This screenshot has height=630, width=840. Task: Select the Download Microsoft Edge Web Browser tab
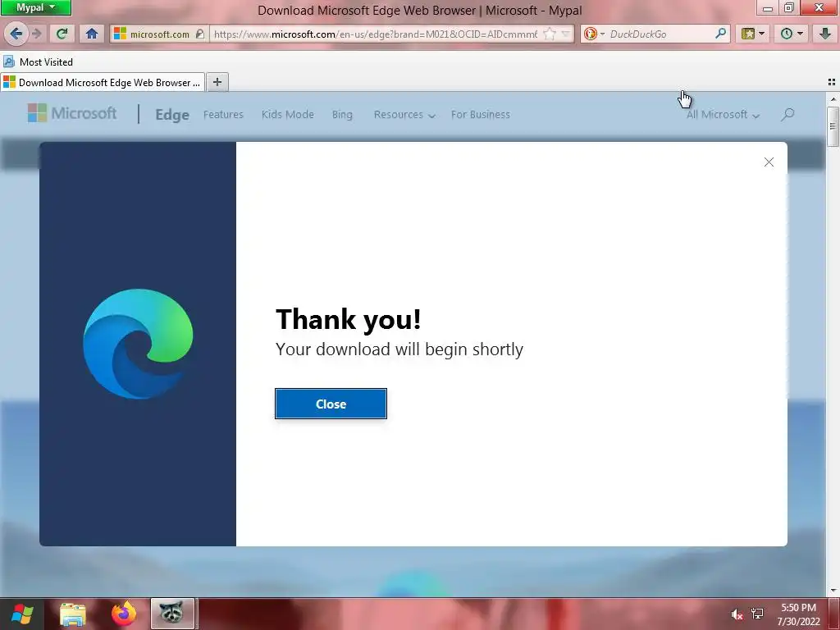pos(103,83)
